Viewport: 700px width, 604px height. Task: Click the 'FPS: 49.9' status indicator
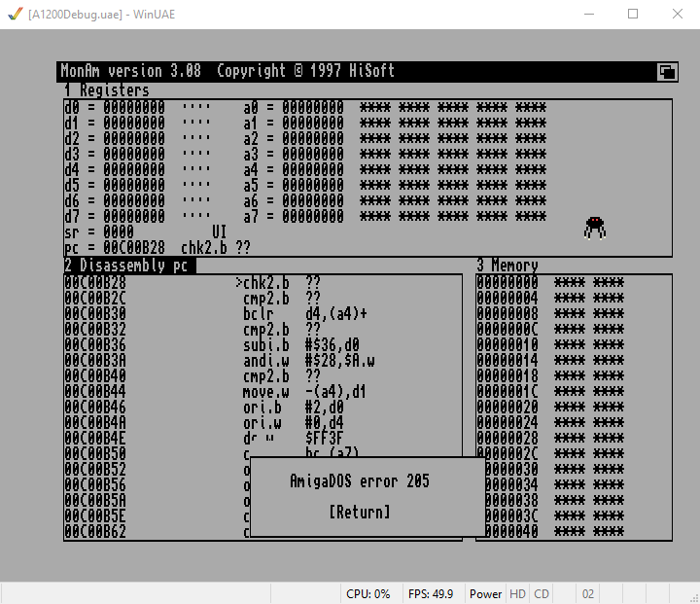431,593
